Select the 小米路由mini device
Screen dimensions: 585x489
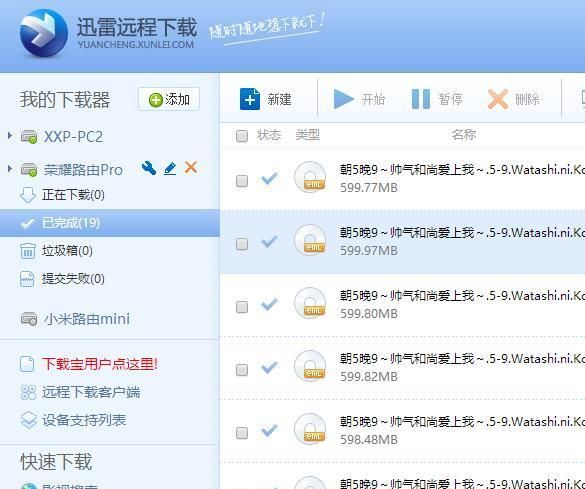click(x=87, y=319)
